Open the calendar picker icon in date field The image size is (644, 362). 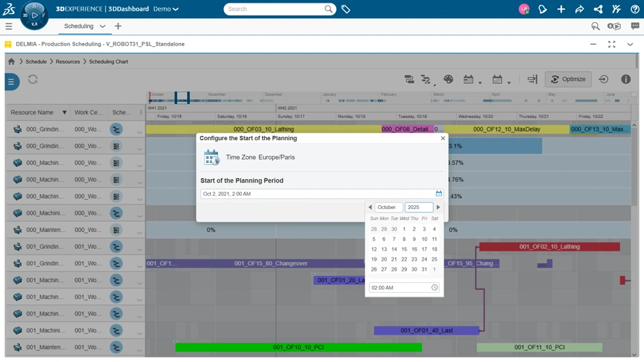(439, 194)
